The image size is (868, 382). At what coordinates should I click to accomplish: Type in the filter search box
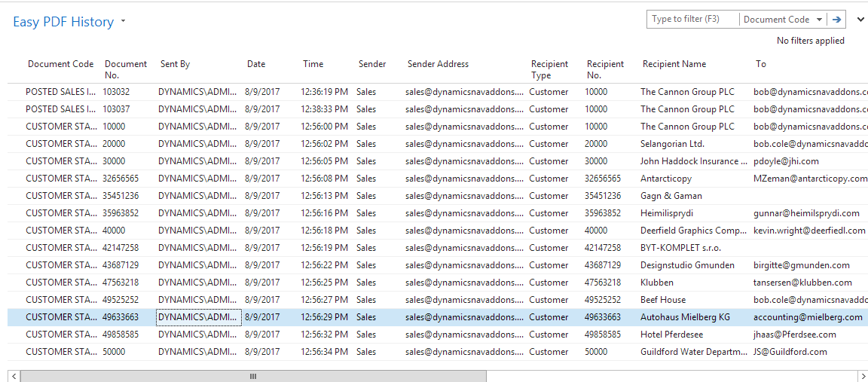point(692,20)
